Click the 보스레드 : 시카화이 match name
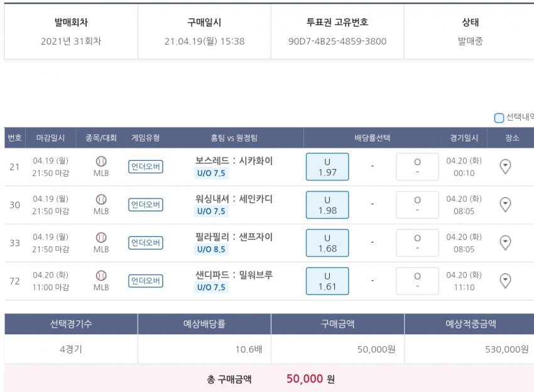The image size is (534, 392). tap(234, 161)
